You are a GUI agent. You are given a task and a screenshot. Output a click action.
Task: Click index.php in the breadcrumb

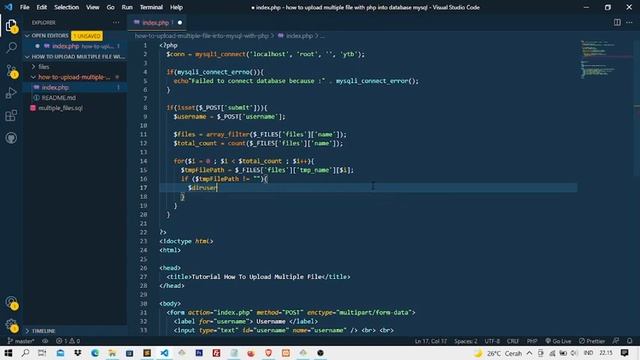tap(299, 36)
